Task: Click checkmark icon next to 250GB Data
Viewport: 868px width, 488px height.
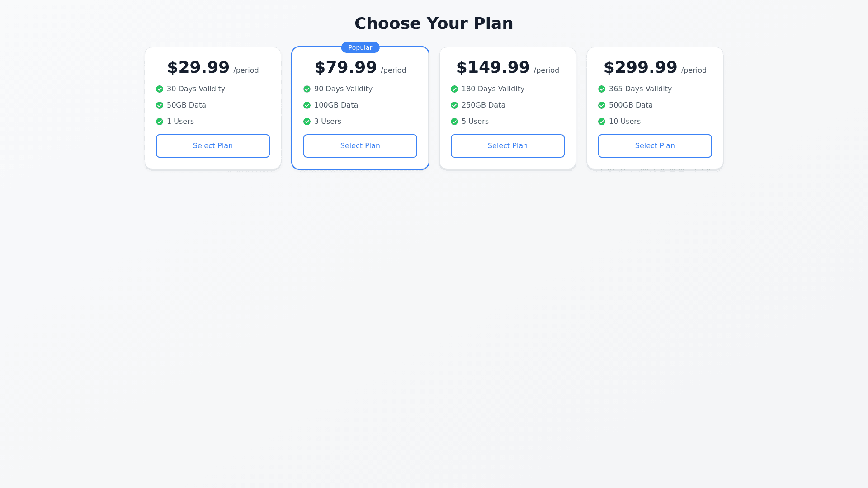Action: (x=454, y=105)
